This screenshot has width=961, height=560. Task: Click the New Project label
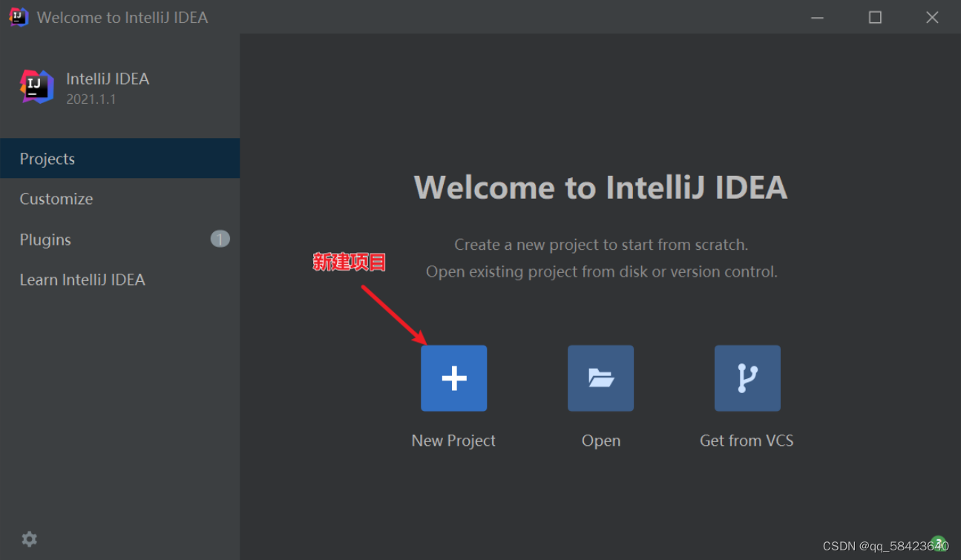click(x=453, y=441)
